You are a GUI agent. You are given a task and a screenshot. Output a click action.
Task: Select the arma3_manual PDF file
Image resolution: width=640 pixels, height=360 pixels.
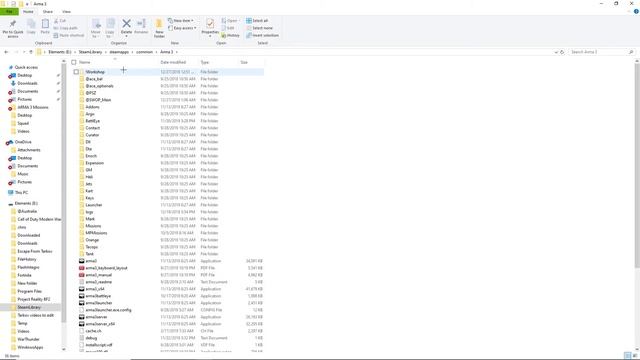coord(98,275)
